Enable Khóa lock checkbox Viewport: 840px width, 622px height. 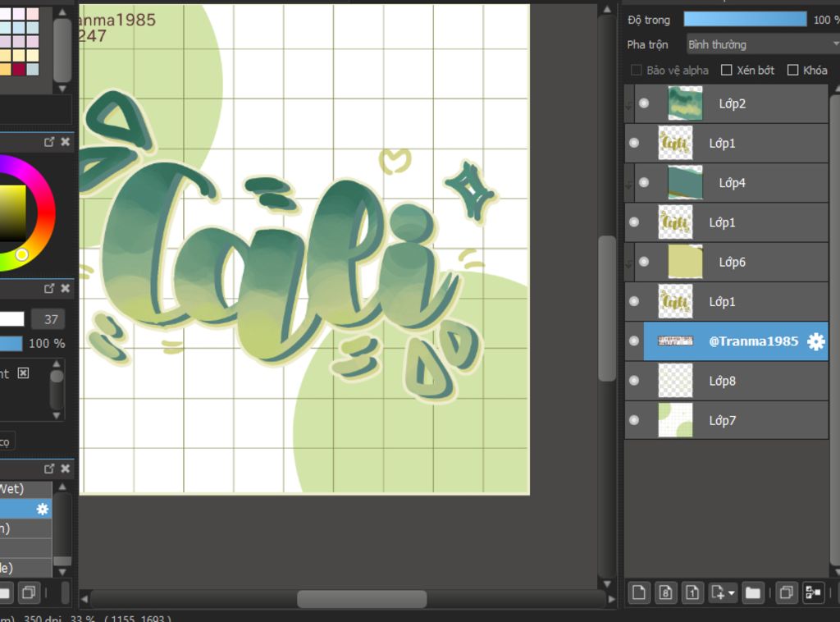click(x=793, y=71)
